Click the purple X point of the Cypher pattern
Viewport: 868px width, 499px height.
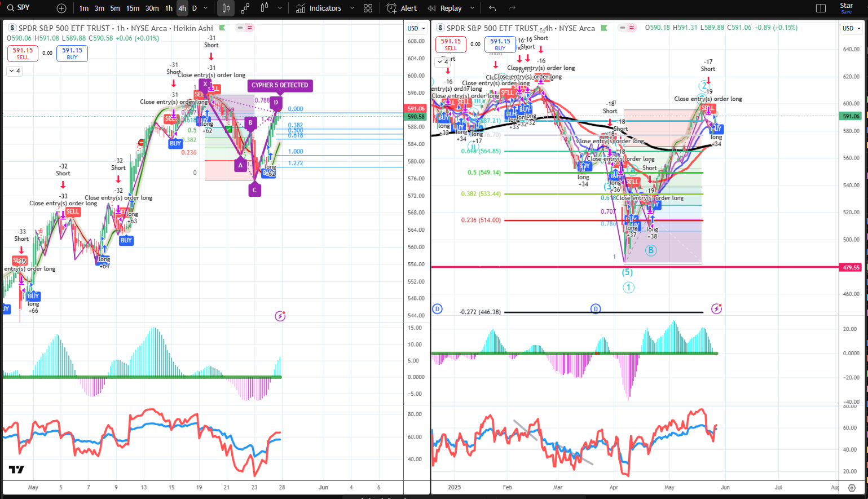[x=205, y=83]
